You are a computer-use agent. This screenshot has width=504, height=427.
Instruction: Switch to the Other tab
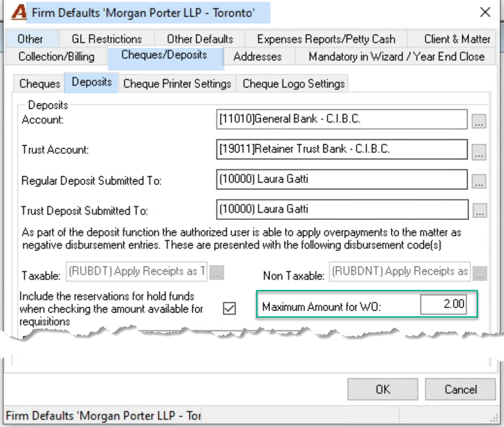click(x=30, y=39)
